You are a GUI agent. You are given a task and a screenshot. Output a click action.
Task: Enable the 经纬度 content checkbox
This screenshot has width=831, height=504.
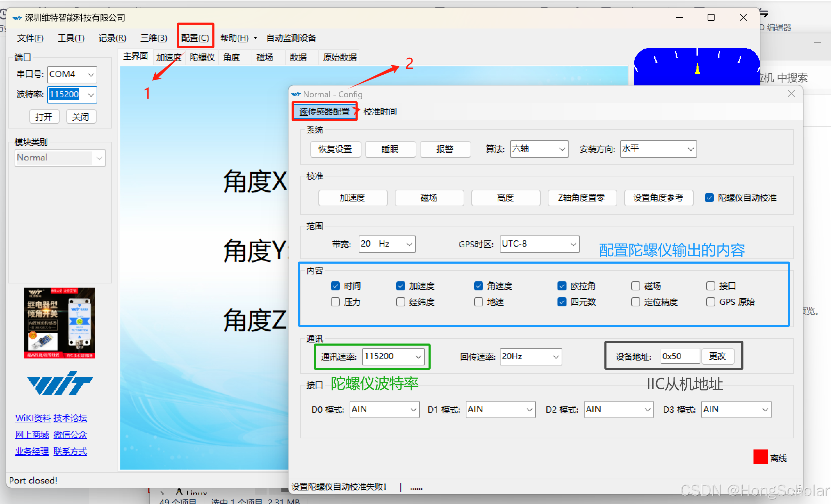(400, 302)
